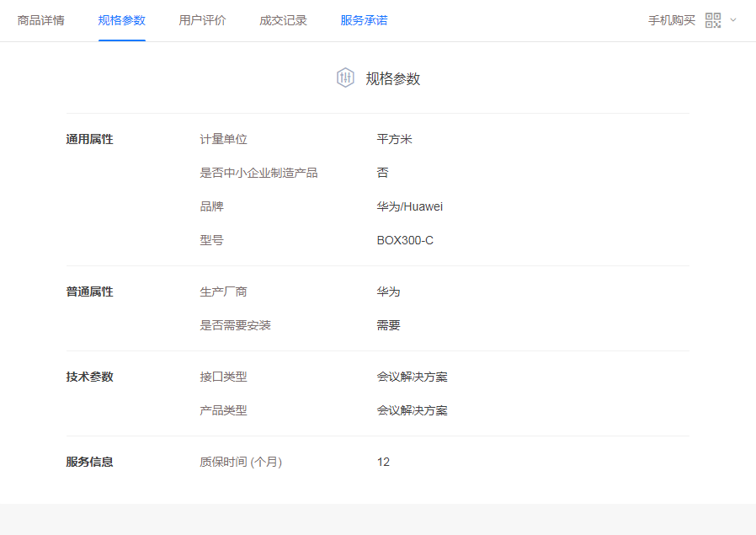Click the 质保时间 (个月) attribute name

(241, 463)
